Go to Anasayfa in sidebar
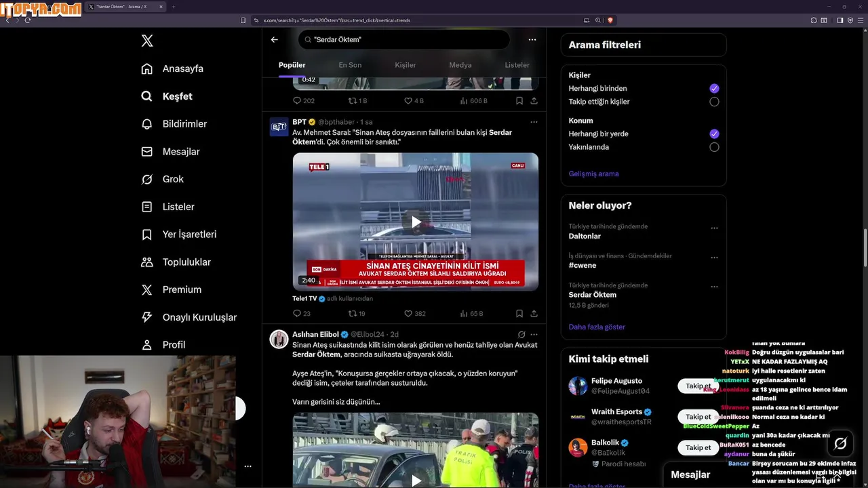 (172, 68)
